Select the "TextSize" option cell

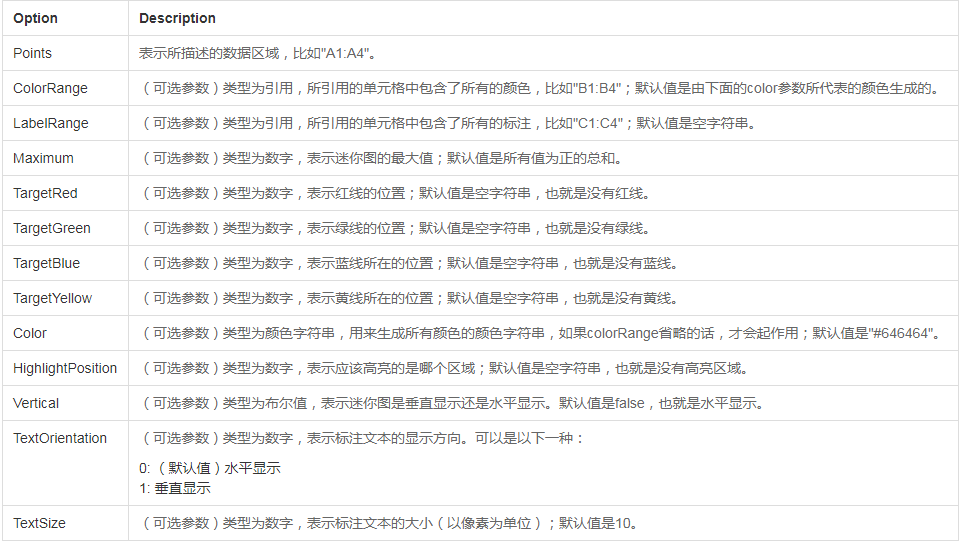(65, 523)
